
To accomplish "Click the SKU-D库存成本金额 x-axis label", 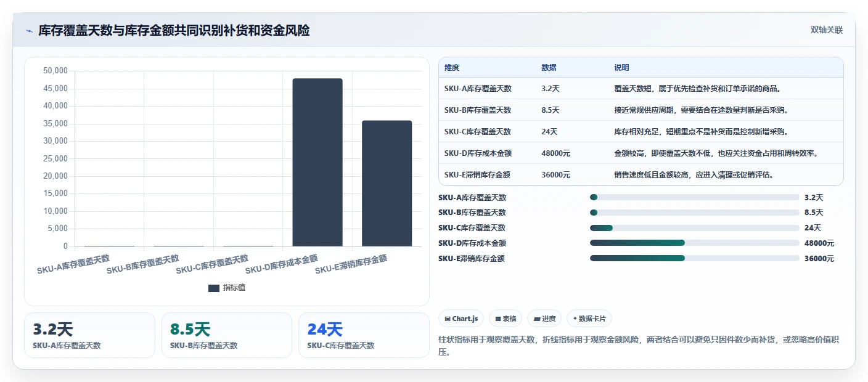I will click(x=282, y=264).
